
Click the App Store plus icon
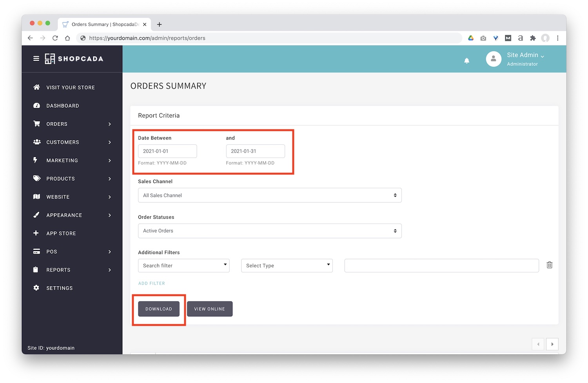[36, 233]
